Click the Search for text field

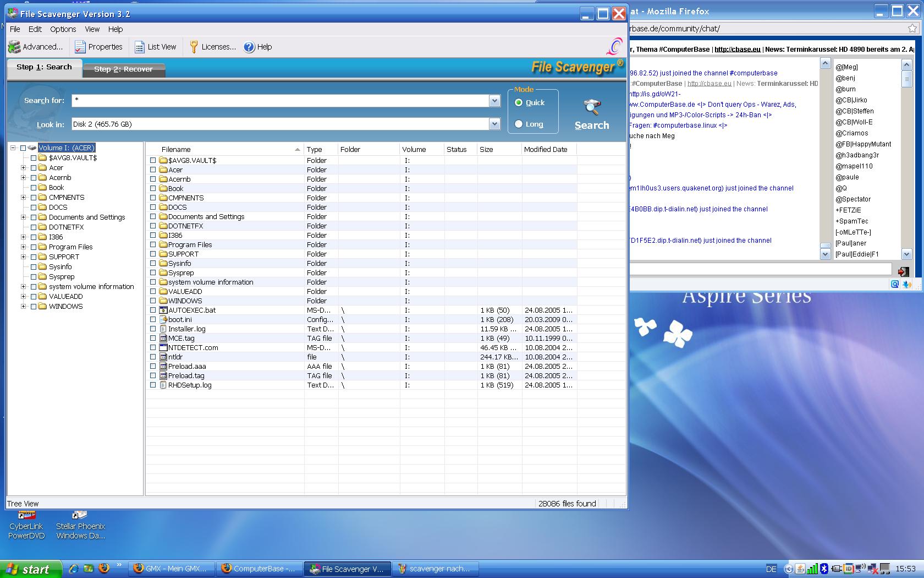pos(280,101)
